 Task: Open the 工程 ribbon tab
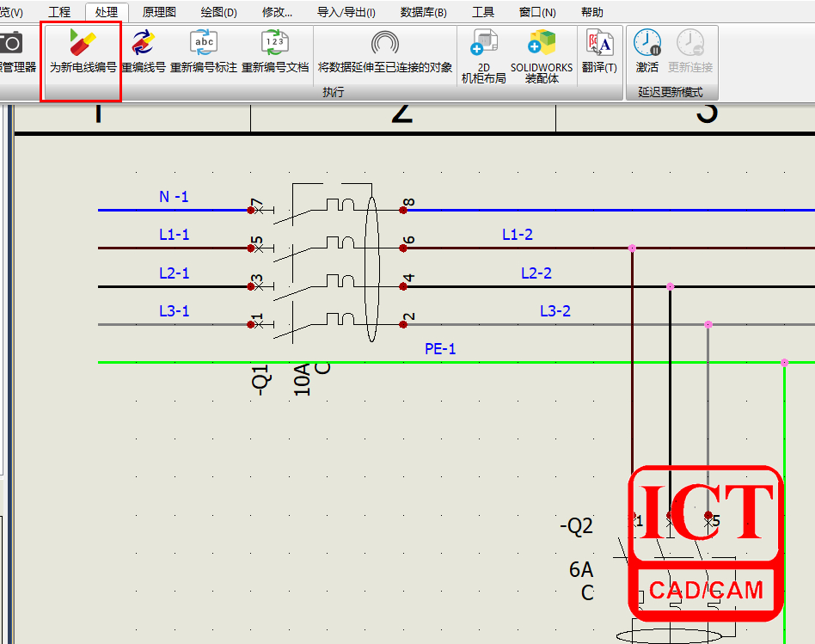point(59,12)
